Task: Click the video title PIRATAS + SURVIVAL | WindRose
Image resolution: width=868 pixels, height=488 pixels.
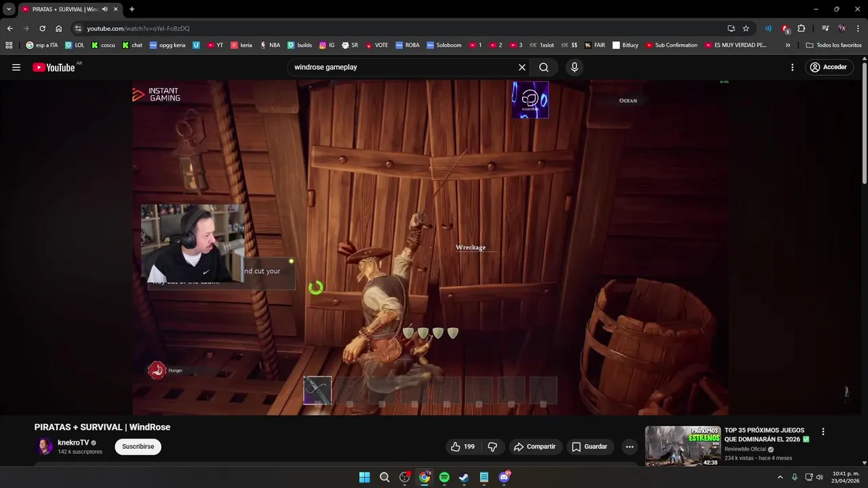Action: [x=102, y=427]
